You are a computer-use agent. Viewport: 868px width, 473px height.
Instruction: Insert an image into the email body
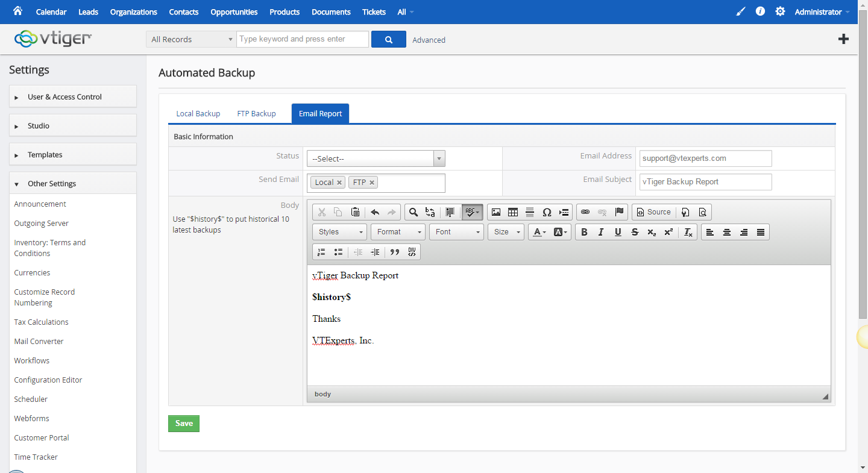tap(496, 212)
